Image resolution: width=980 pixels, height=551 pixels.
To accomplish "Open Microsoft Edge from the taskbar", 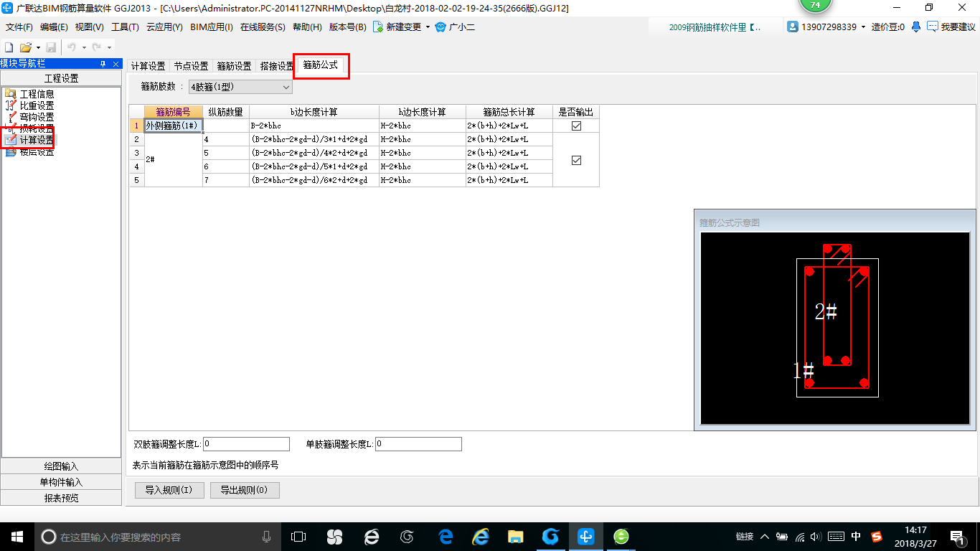I will coord(445,536).
